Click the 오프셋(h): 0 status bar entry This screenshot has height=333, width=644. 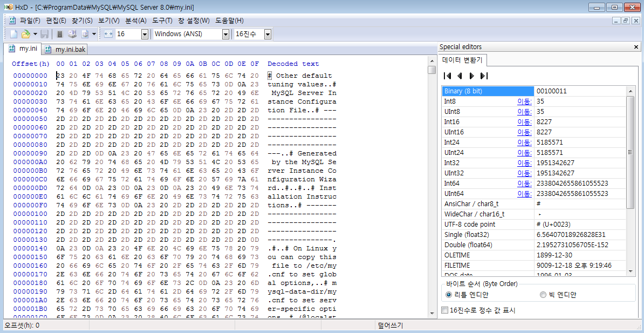[22, 325]
